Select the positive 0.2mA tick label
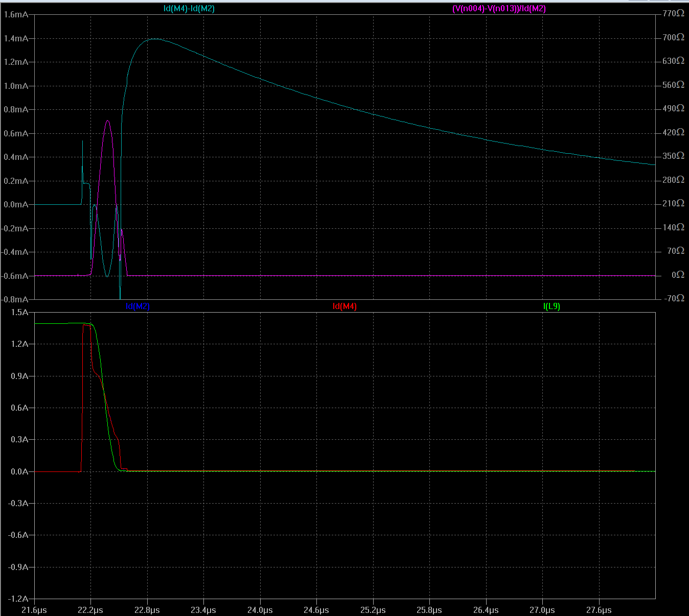689x616 pixels. pyautogui.click(x=16, y=181)
